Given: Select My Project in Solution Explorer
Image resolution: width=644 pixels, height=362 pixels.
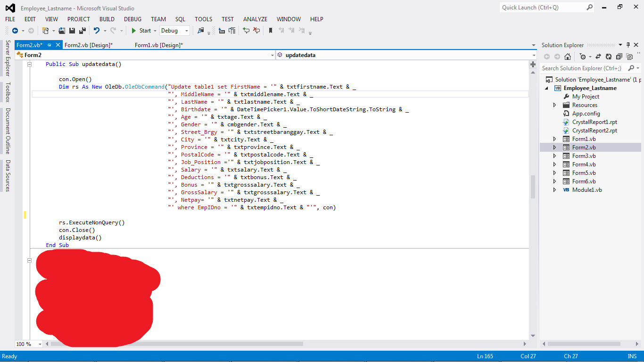Looking at the screenshot, I should [x=586, y=97].
